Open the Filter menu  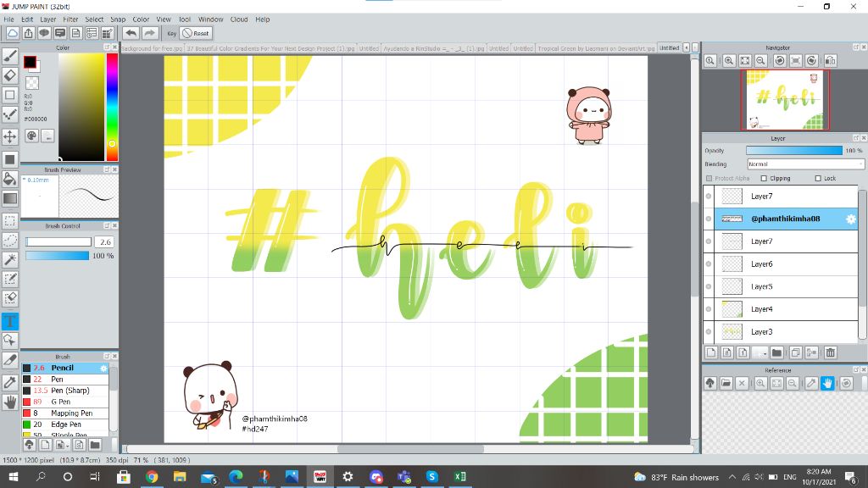(x=70, y=19)
